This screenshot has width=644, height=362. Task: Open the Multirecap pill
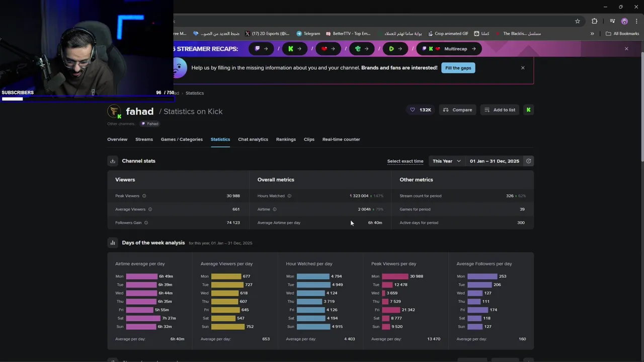pyautogui.click(x=450, y=49)
